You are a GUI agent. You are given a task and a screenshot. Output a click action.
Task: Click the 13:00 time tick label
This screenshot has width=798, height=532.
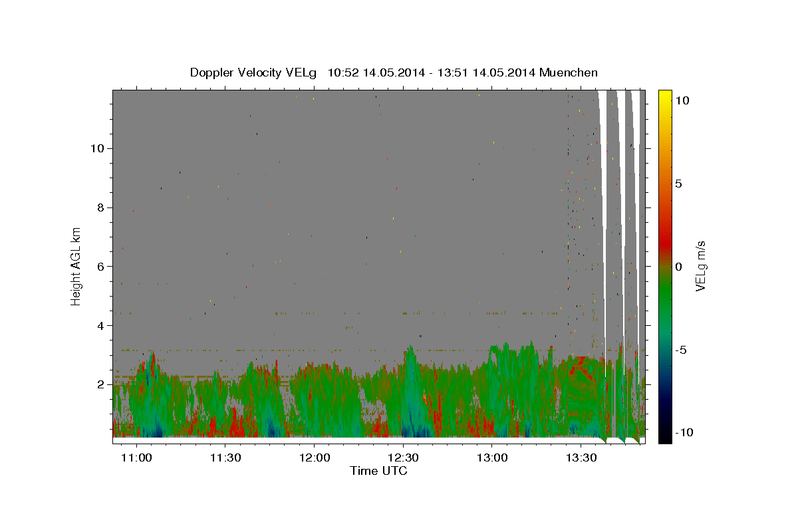(x=491, y=458)
